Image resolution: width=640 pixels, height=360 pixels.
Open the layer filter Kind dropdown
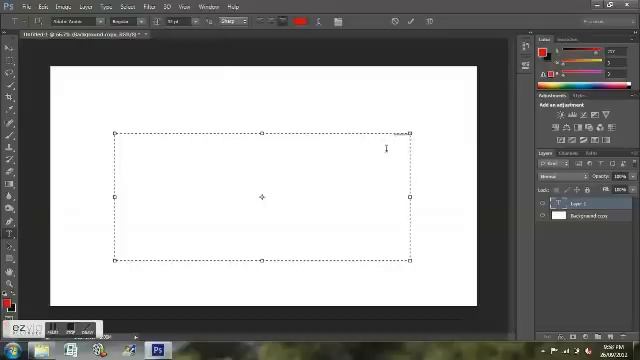coord(553,164)
